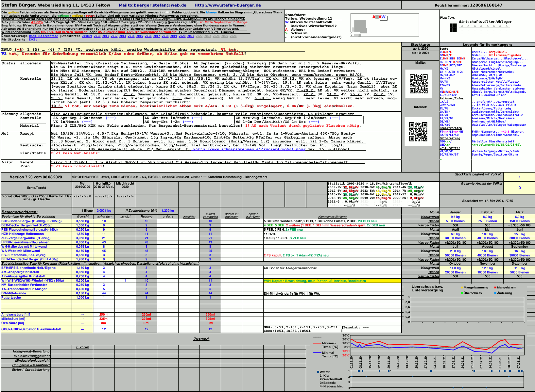Click the yellow 'Stockkarte beginnt mit Volk Nr.' cell
Viewport: 535px width, 392px height.
click(x=519, y=177)
